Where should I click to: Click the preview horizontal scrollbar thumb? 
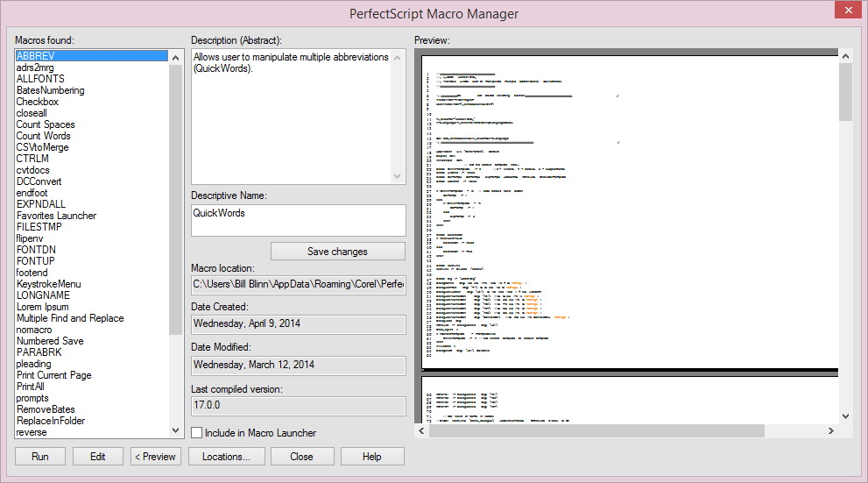tap(596, 431)
